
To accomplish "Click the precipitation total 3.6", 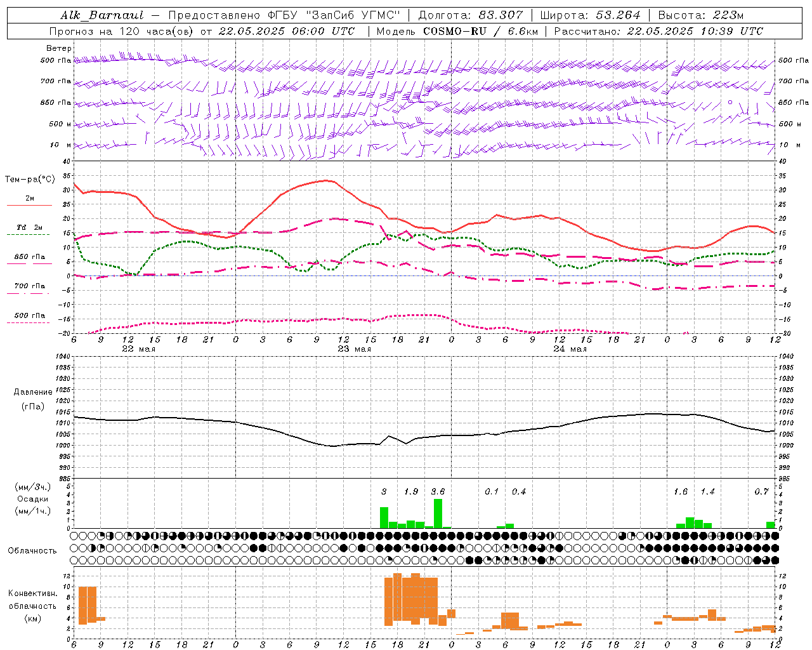I will [x=438, y=491].
